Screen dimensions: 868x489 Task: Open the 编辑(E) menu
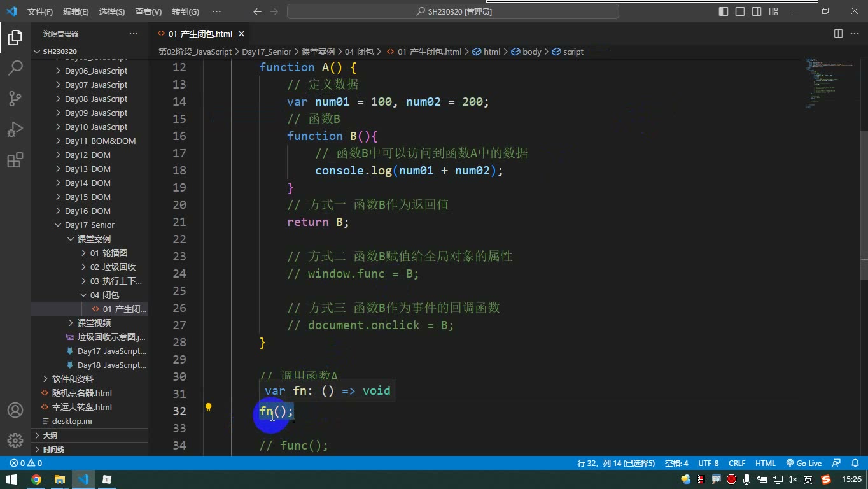[76, 11]
